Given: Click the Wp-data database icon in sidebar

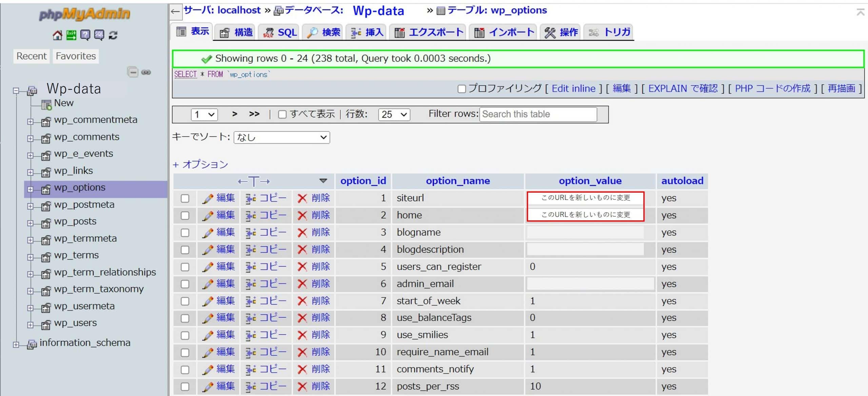Looking at the screenshot, I should [x=32, y=91].
